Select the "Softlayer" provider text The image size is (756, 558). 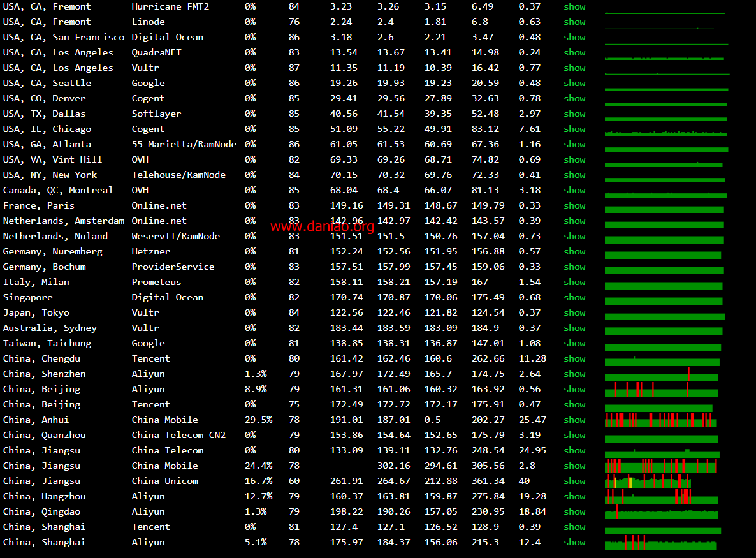tap(156, 114)
